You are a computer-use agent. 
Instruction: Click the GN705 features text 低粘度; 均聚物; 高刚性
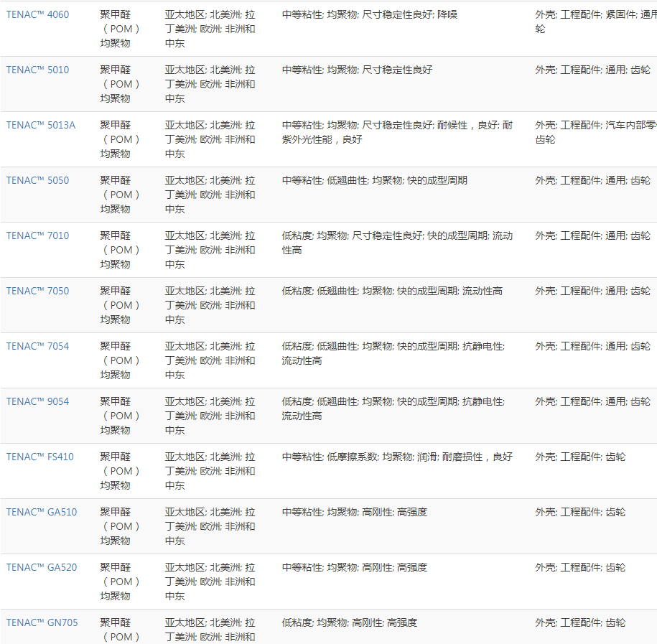[349, 622]
